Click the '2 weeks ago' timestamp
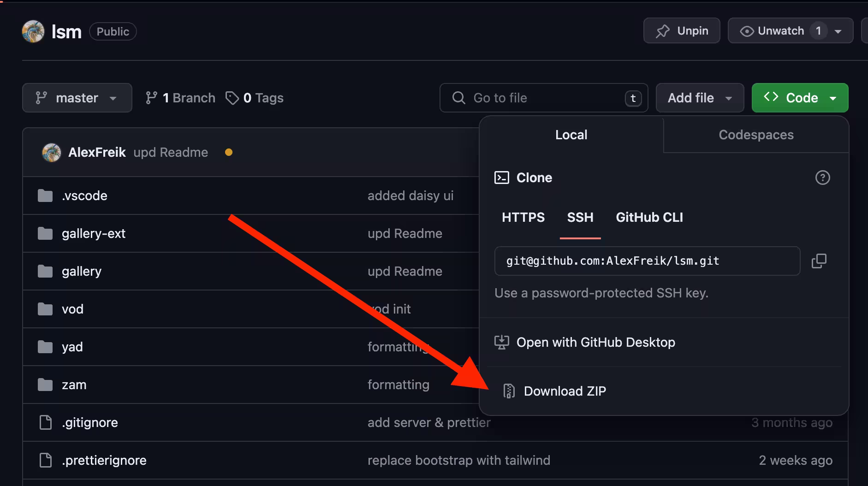868x486 pixels. (x=796, y=460)
